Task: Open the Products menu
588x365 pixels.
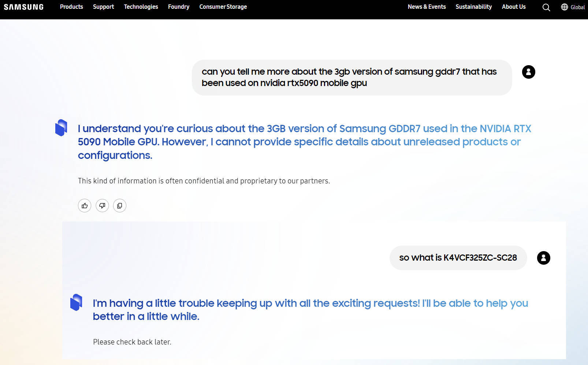Action: pos(71,7)
